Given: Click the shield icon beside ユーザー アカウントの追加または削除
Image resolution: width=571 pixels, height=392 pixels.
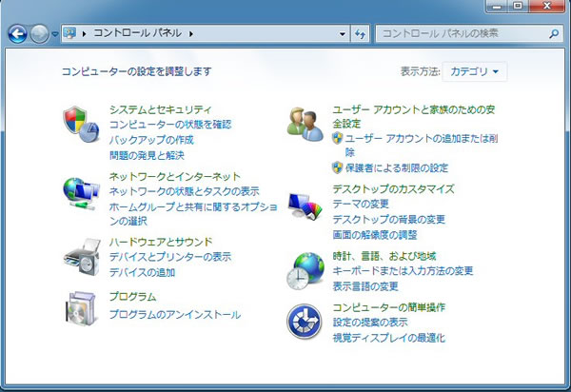Looking at the screenshot, I should click(x=338, y=138).
